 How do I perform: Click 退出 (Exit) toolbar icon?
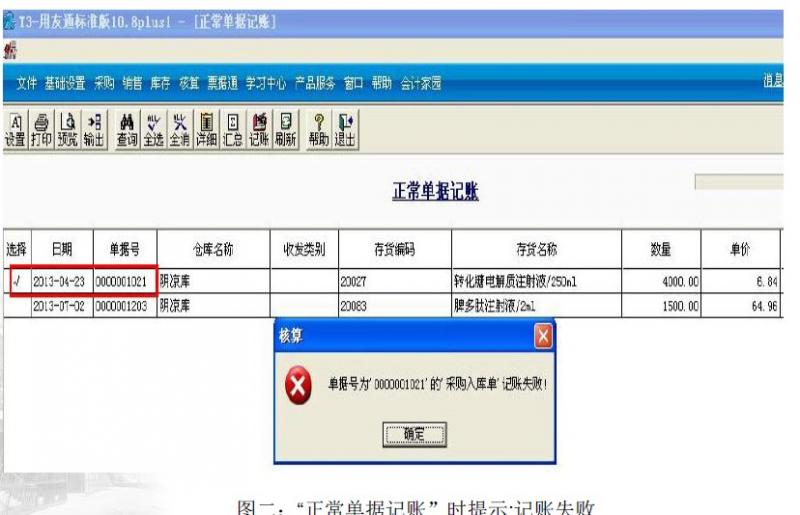tap(345, 130)
